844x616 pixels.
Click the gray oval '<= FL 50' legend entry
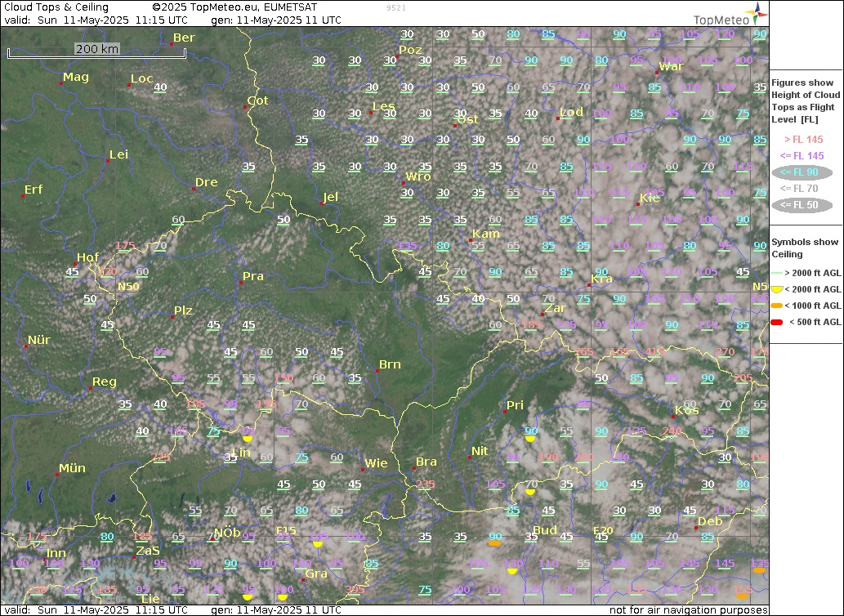click(802, 205)
